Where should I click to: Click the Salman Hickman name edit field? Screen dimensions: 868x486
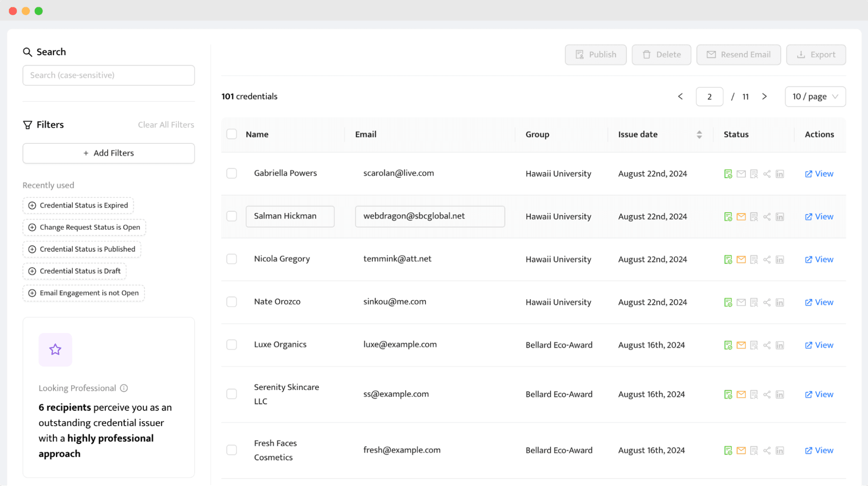(290, 216)
